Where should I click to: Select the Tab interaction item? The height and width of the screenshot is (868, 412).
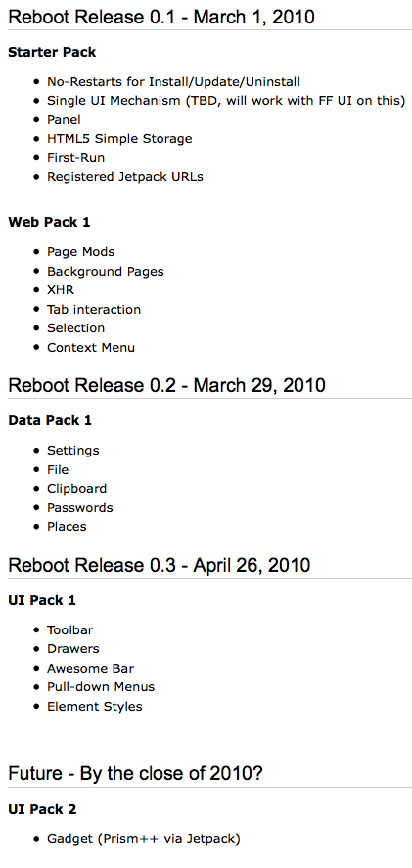[94, 310]
